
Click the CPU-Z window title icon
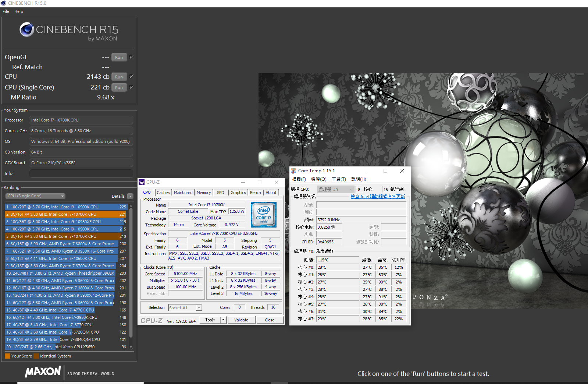click(x=142, y=182)
